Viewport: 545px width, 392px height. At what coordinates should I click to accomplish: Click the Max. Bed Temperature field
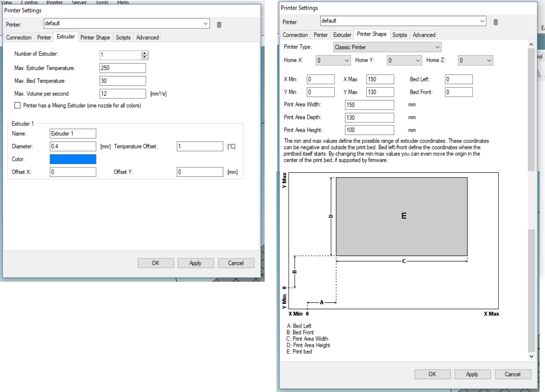(x=122, y=81)
